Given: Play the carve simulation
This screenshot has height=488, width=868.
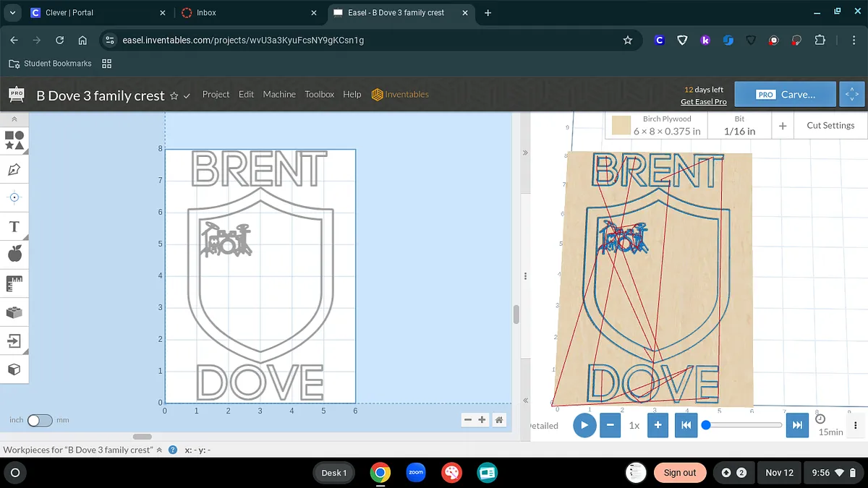Looking at the screenshot, I should coord(584,425).
